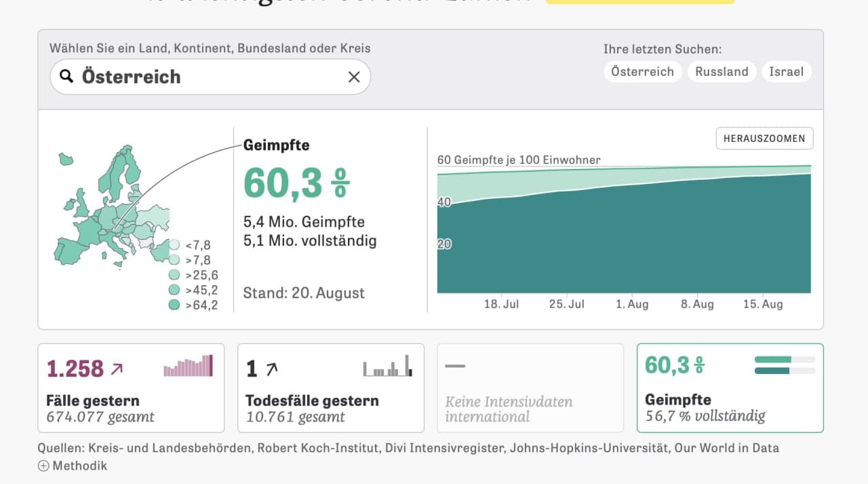Image resolution: width=868 pixels, height=484 pixels.
Task: Click the search magnifier icon
Action: 66,76
